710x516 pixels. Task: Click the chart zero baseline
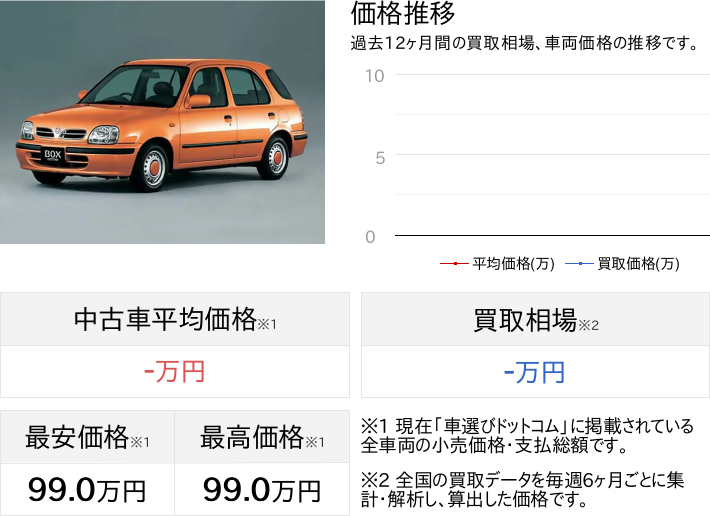pyautogui.click(x=552, y=235)
